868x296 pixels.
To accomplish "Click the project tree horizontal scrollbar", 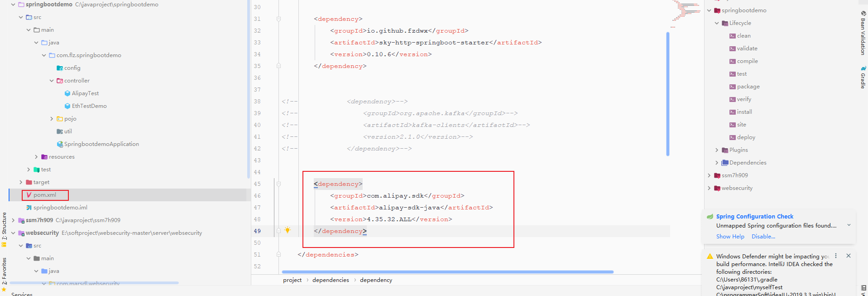I will [x=94, y=283].
